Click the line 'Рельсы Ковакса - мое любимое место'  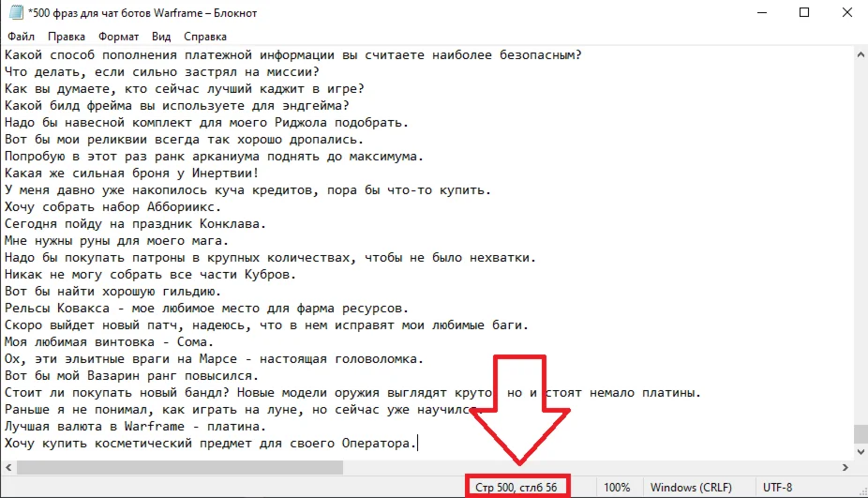[206, 309]
